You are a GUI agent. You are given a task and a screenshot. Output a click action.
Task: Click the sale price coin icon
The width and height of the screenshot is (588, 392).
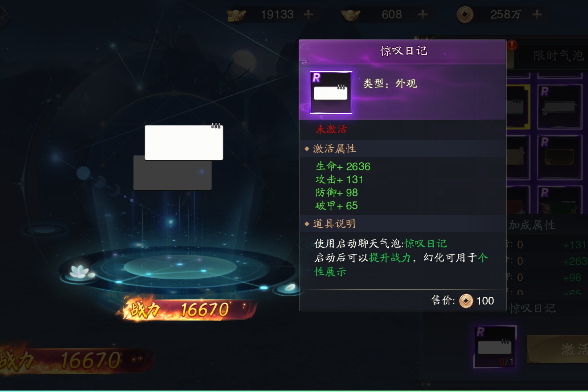[466, 301]
